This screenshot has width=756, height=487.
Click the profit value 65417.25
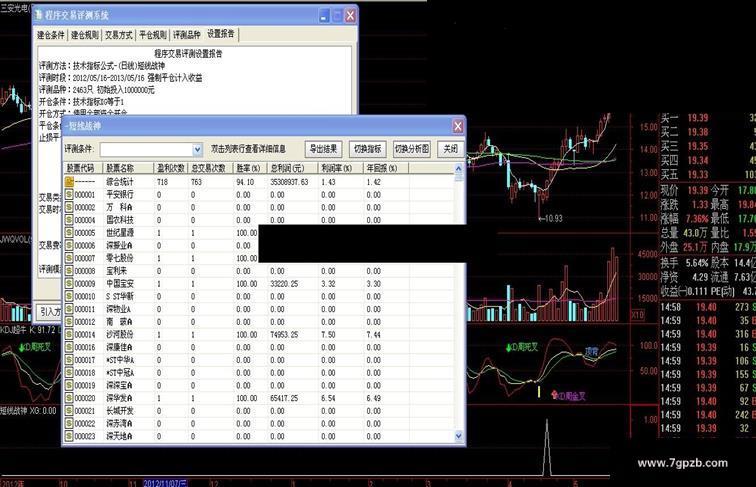coord(284,398)
